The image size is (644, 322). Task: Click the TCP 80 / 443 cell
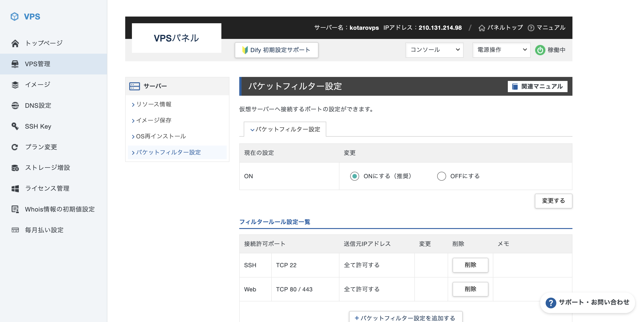coord(305,290)
